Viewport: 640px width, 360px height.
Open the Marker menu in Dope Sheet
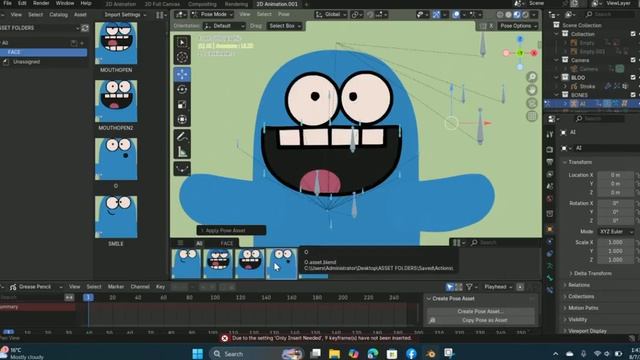coord(116,287)
